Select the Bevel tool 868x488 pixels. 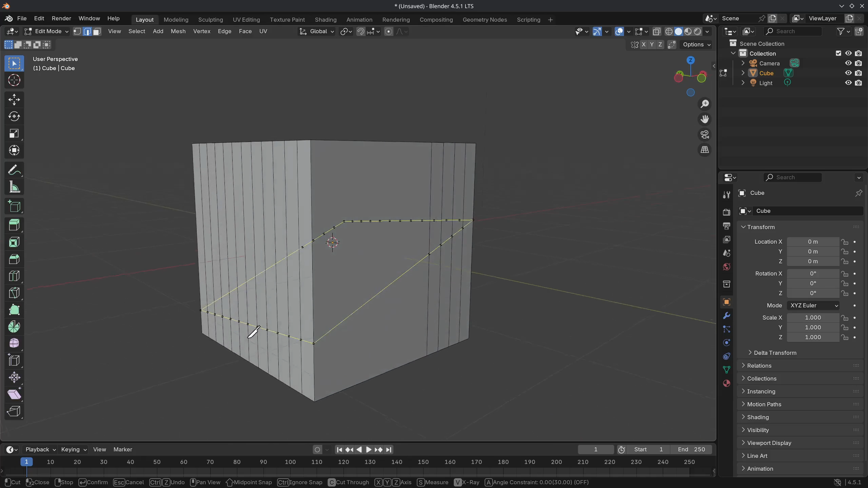tap(14, 259)
